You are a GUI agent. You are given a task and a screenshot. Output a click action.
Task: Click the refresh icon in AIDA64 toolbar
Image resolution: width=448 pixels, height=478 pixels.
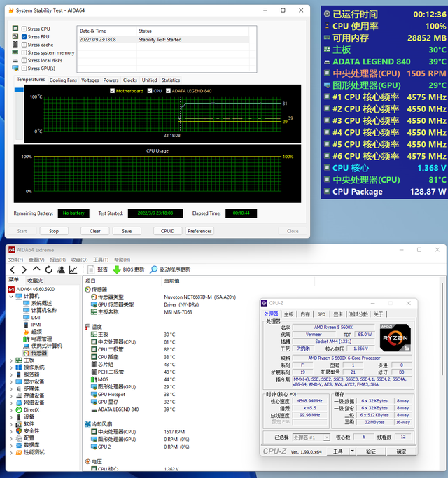coord(48,269)
